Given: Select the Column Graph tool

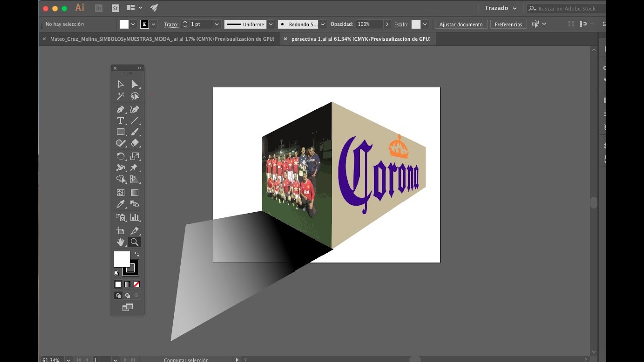Looking at the screenshot, I should click(x=134, y=217).
